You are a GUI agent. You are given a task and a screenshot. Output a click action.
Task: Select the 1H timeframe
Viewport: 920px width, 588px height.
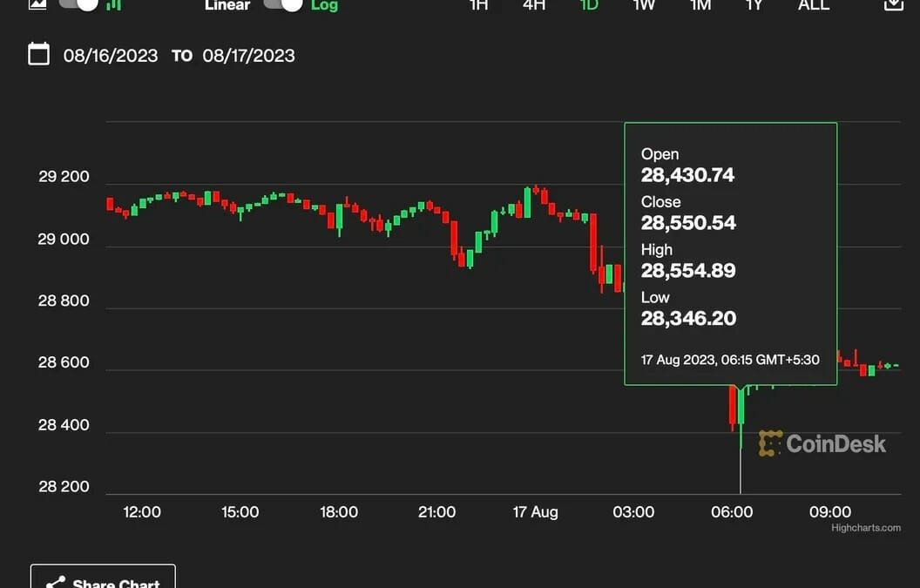479,4
